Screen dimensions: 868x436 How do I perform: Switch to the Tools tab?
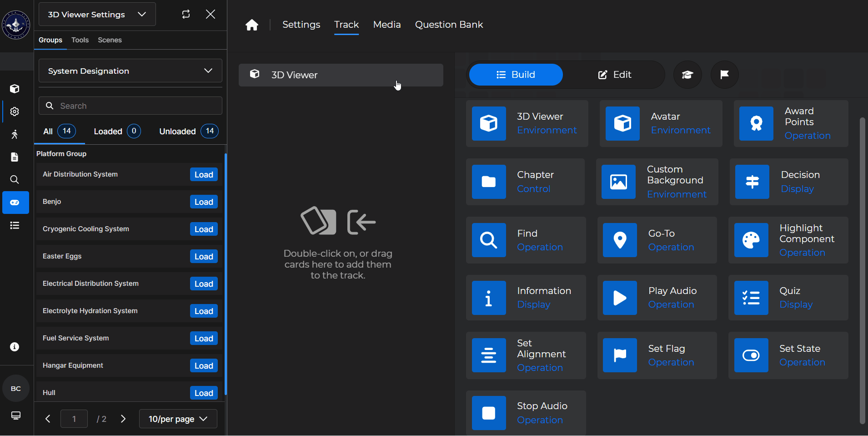click(80, 40)
